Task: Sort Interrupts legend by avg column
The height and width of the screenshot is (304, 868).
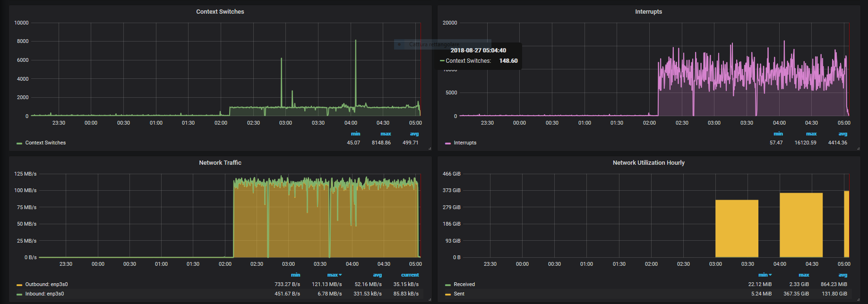Action: 842,134
